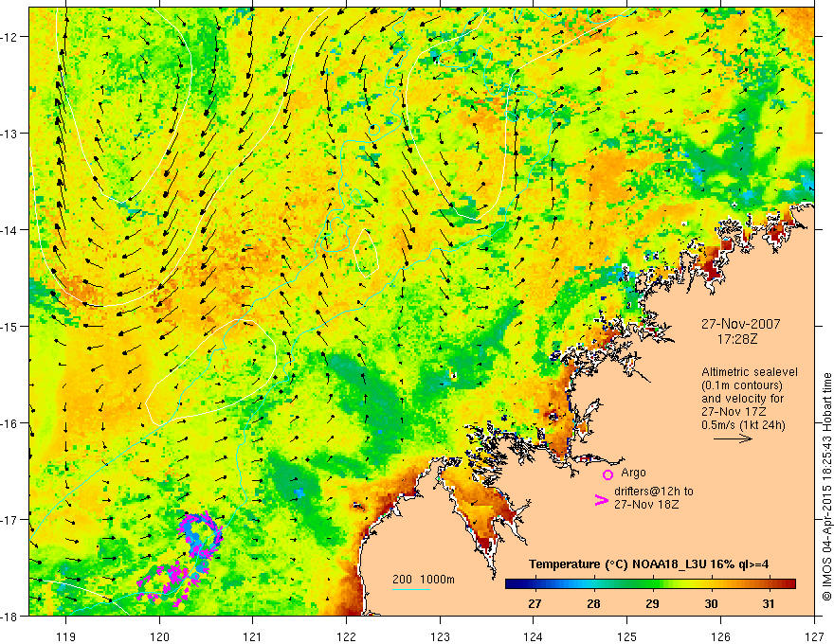Screen dimensions: 834x644
Task: Click longitude axis label 121
Action: pos(253,636)
